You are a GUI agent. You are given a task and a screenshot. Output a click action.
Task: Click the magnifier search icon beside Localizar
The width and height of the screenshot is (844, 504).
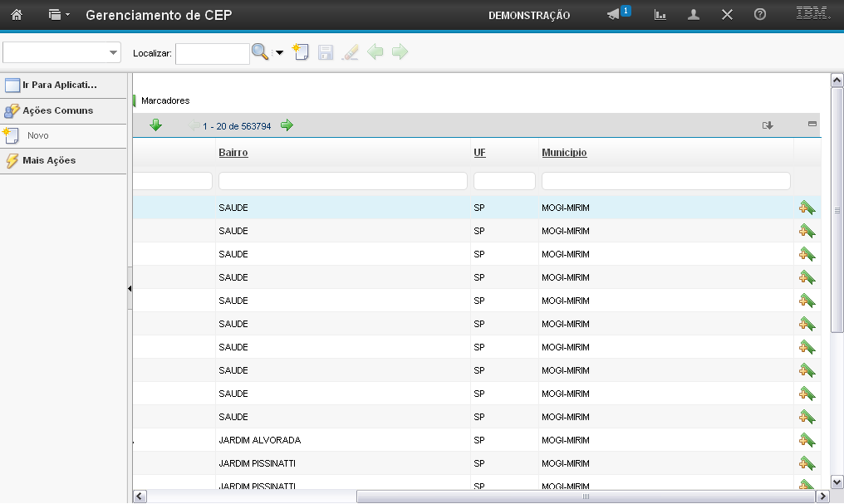[x=260, y=53]
